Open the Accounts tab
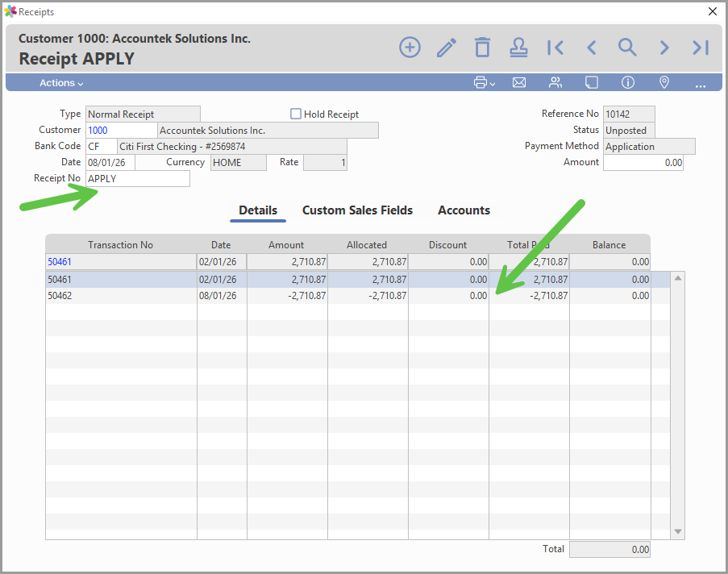 pyautogui.click(x=464, y=210)
